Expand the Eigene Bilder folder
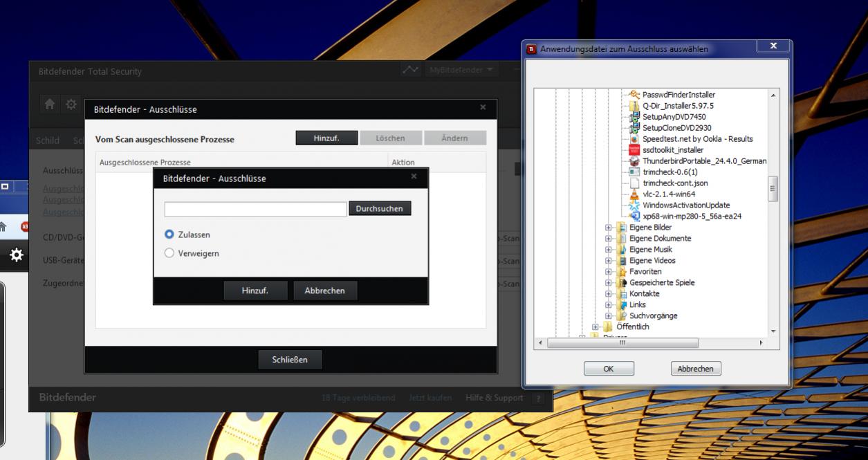 (x=609, y=228)
